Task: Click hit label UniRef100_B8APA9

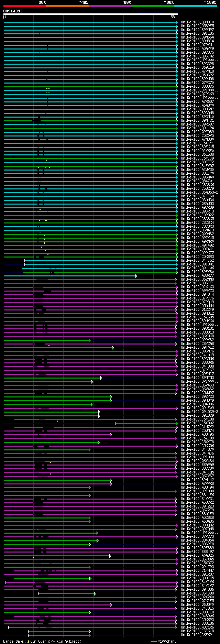Action: (197, 465)
